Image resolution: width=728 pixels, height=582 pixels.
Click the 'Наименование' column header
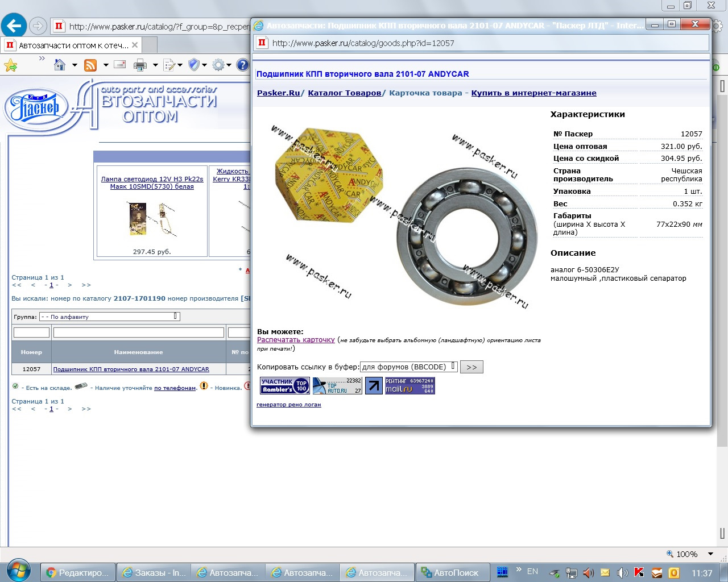pyautogui.click(x=138, y=352)
